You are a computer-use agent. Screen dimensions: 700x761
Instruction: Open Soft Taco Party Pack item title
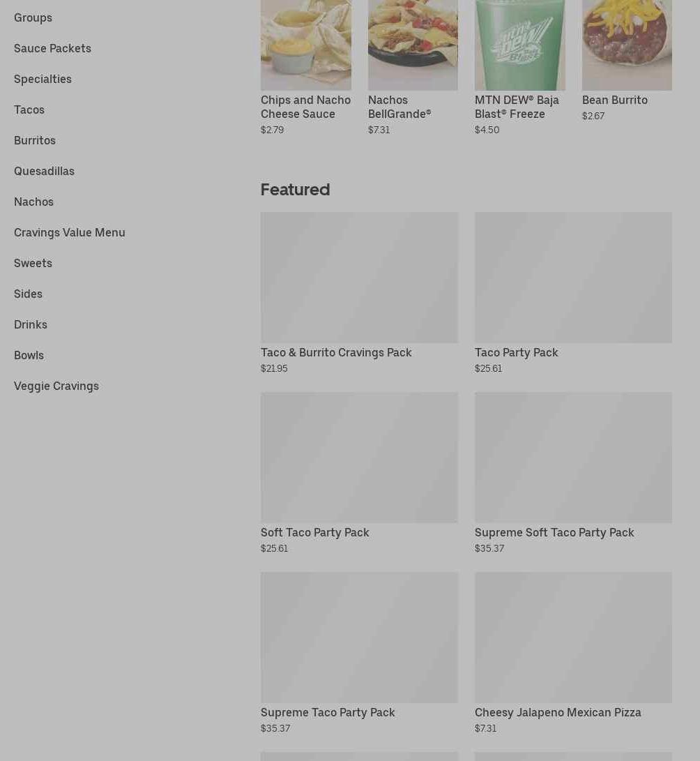[315, 532]
